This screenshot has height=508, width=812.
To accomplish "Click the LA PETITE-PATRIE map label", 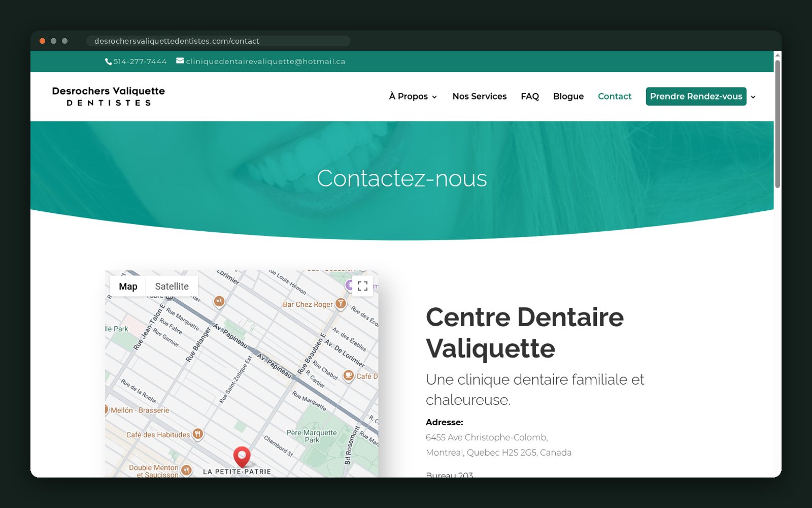I will pyautogui.click(x=237, y=471).
